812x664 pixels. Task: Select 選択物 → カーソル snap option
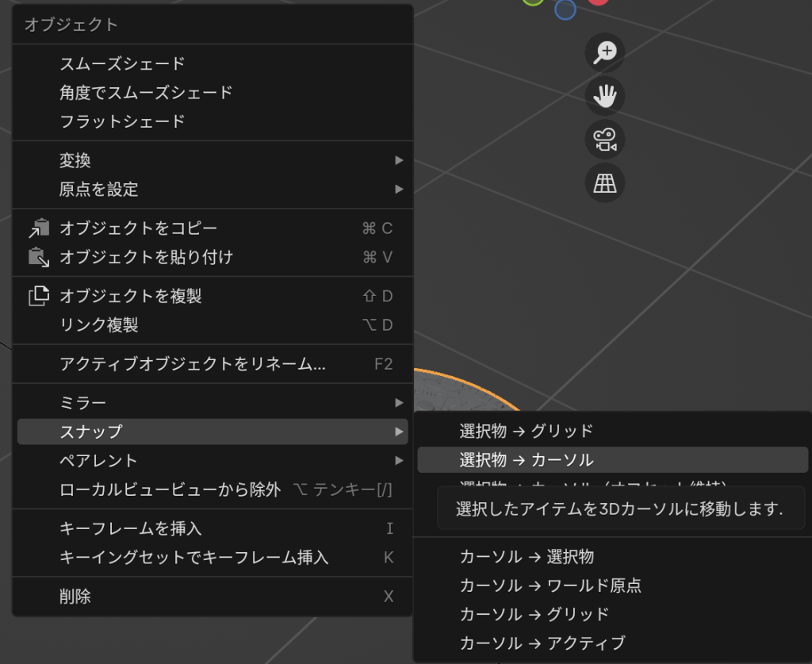[527, 460]
